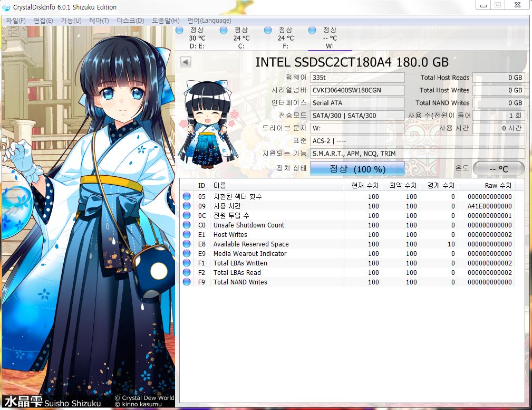Click the interface field showing Serial ATA
Viewport: 532px width, 410px height.
pos(357,102)
